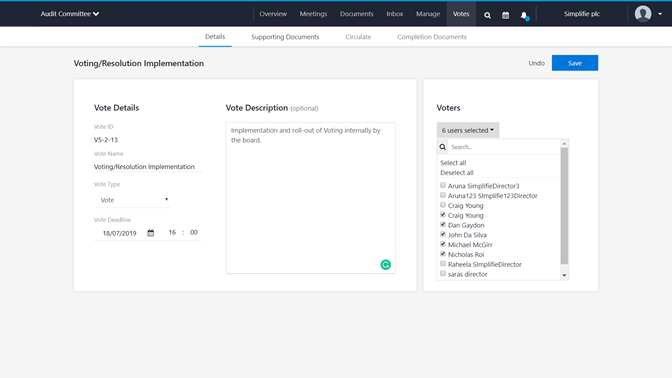
Task: Click the Vote Description text area
Action: coord(311,198)
